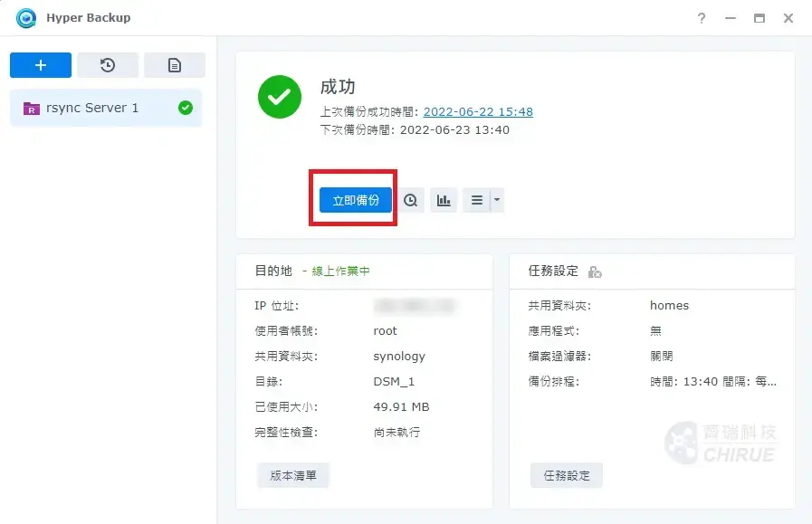Click the lock icon beside 任務設定 heading
Viewport: 812px width, 524px height.
pyautogui.click(x=595, y=272)
